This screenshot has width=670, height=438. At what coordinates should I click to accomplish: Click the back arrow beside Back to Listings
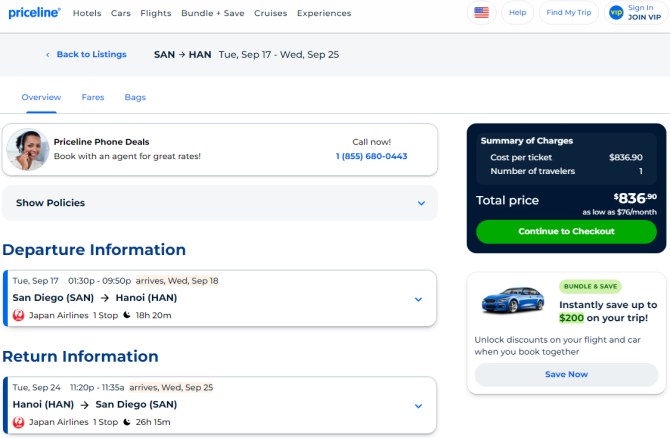(x=47, y=55)
